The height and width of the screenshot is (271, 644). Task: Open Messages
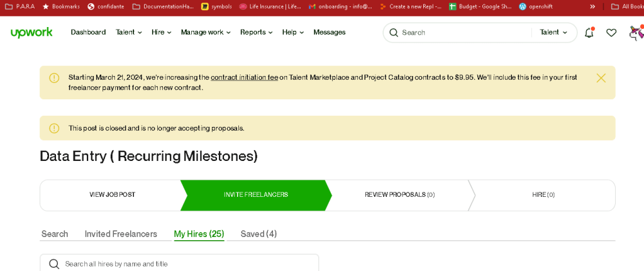(330, 33)
